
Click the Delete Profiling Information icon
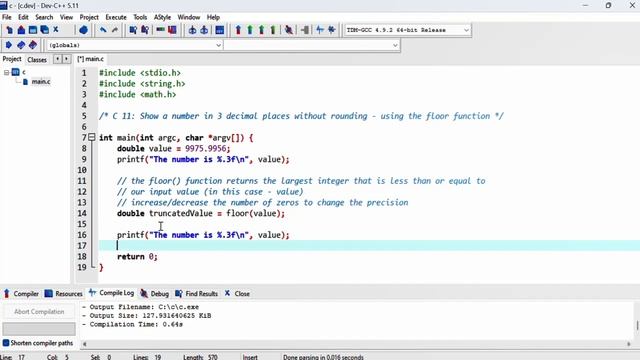click(x=331, y=30)
